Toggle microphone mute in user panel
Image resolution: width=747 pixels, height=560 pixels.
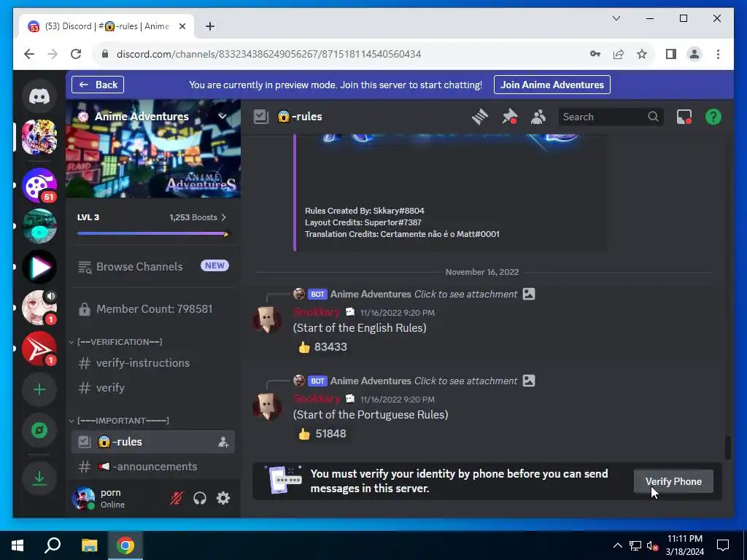pos(177,498)
